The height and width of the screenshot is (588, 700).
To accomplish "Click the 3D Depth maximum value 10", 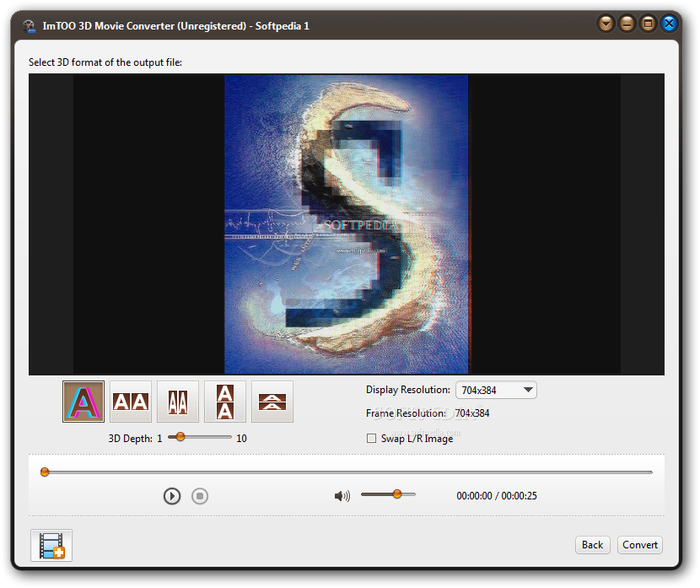I will click(x=241, y=439).
